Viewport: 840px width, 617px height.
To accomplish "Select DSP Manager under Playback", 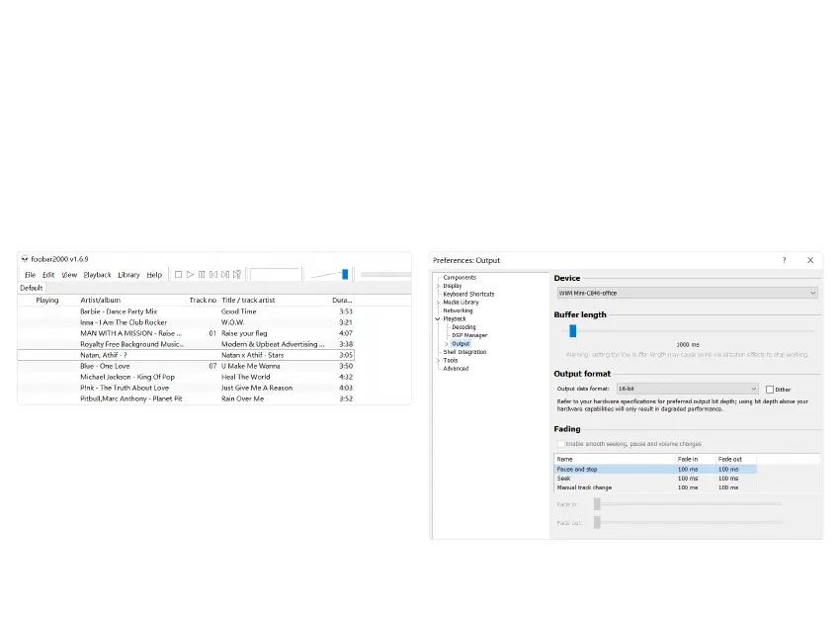I will (x=469, y=335).
